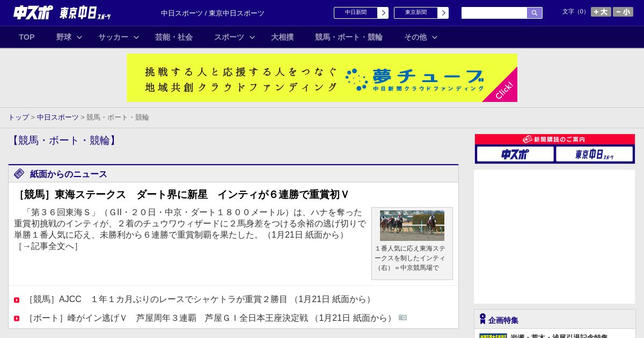Decrease font size with －小 button
Viewport: 644px width, 338px height.
(623, 12)
